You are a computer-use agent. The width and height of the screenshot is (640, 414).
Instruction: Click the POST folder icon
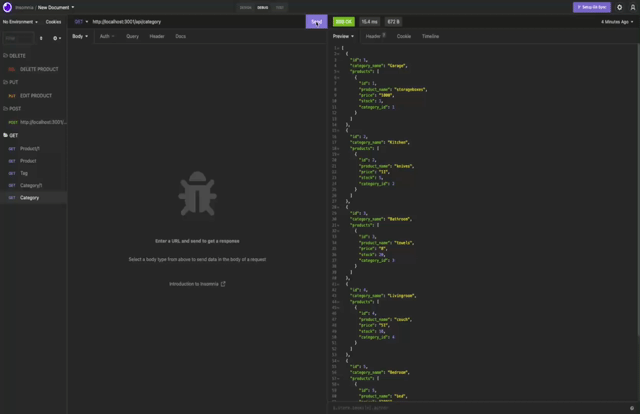(5, 109)
